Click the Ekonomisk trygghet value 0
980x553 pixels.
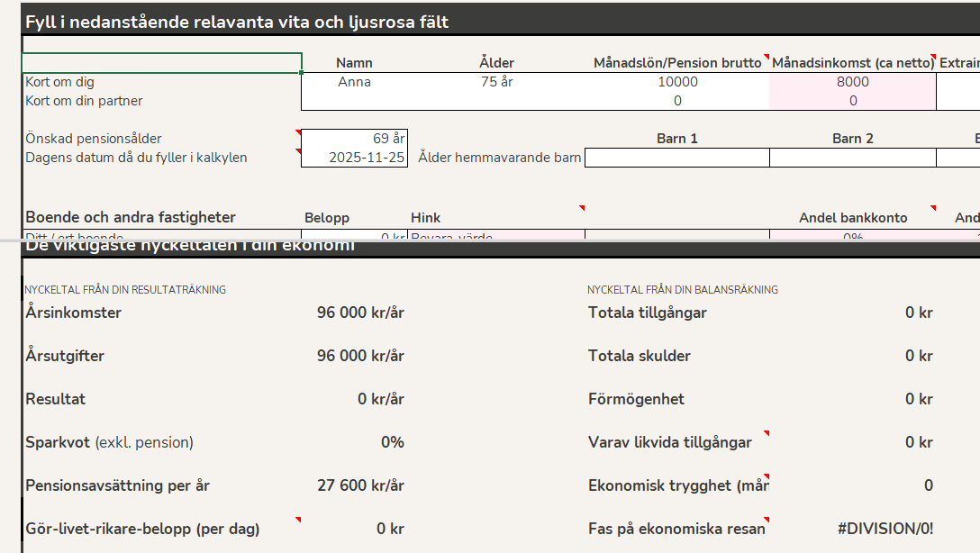[928, 485]
